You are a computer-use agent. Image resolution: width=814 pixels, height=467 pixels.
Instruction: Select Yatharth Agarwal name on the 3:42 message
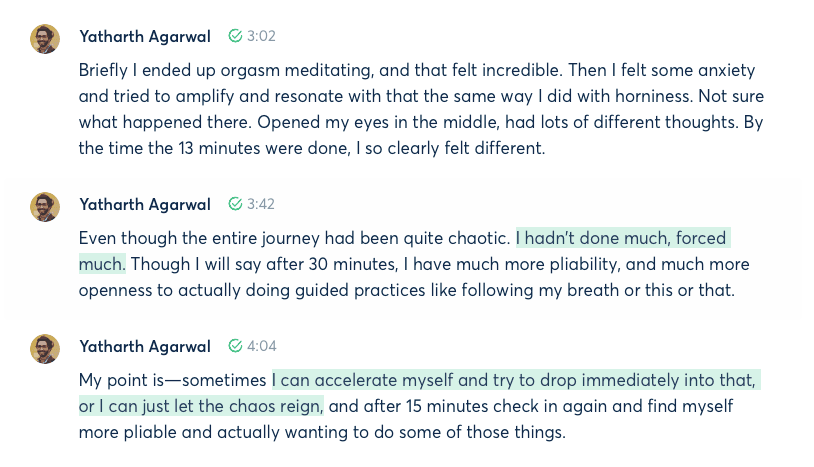pos(145,204)
